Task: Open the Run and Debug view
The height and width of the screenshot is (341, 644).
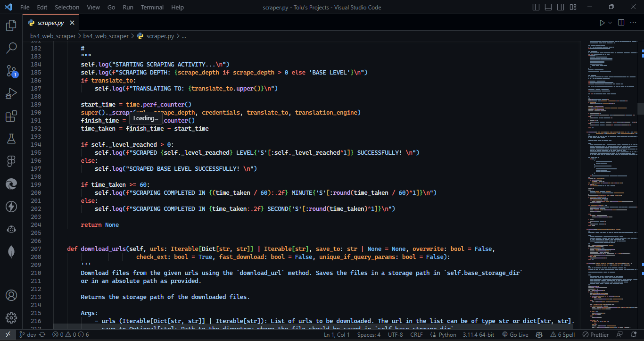Action: 11,93
